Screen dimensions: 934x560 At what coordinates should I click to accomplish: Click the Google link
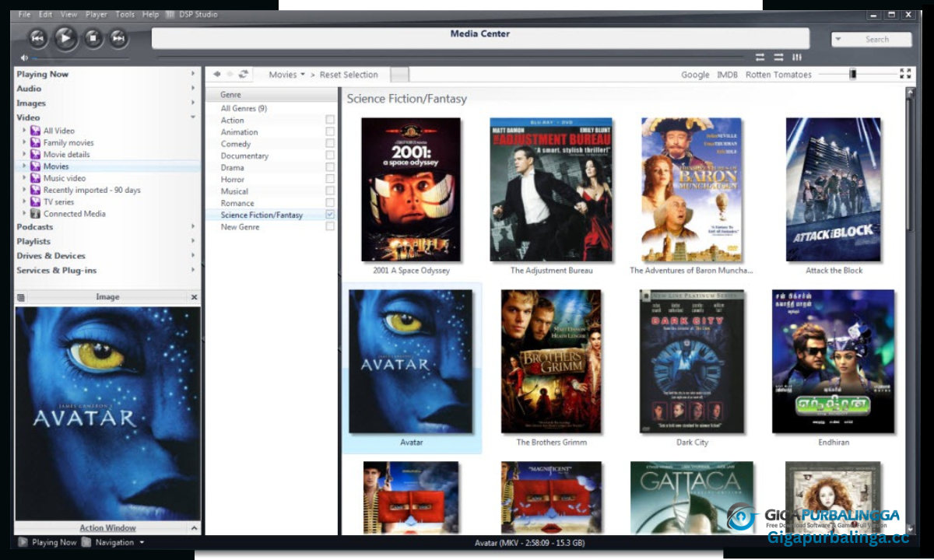click(695, 75)
